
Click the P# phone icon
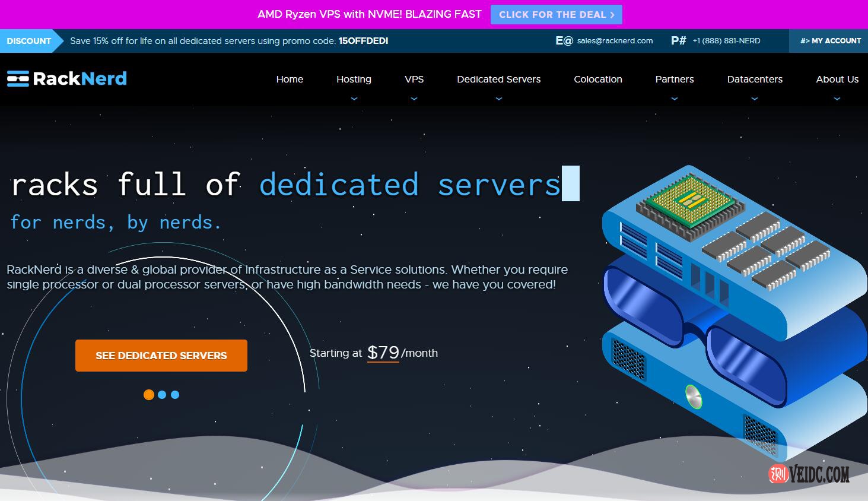[679, 40]
